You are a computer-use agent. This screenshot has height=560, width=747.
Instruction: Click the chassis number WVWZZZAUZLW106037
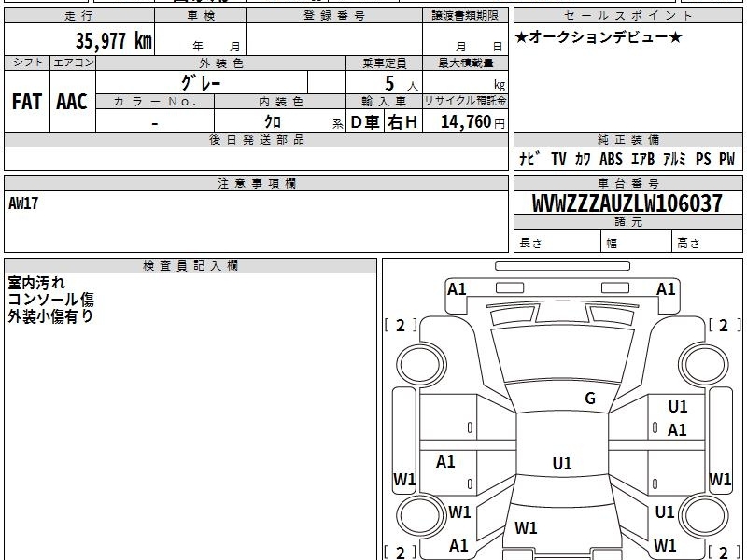pyautogui.click(x=627, y=203)
